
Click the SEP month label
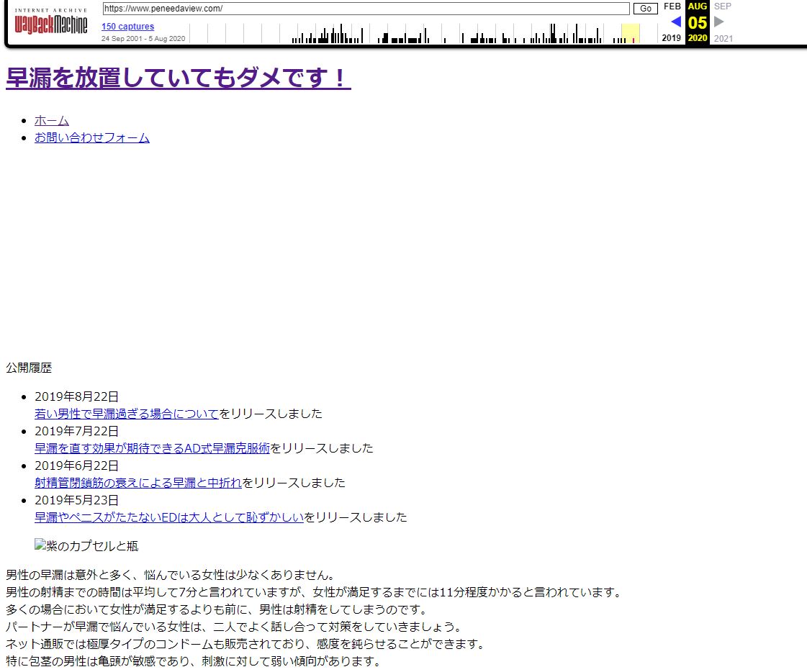(x=722, y=6)
